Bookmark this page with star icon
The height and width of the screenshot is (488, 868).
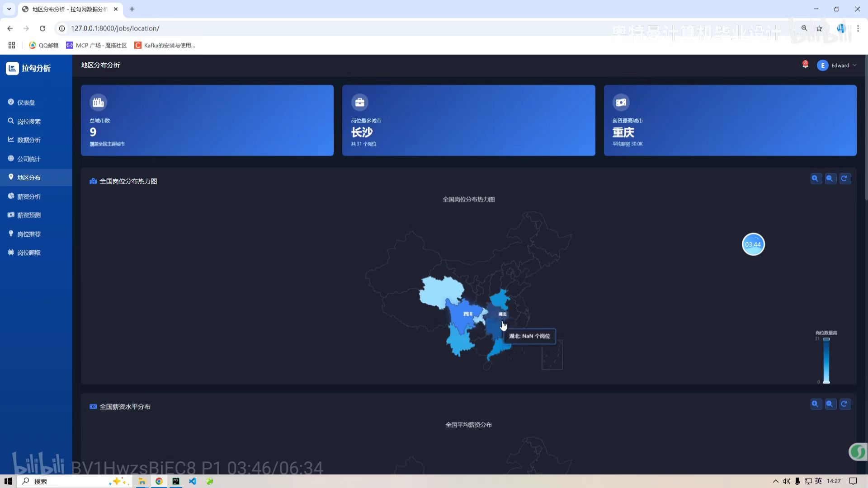point(819,28)
